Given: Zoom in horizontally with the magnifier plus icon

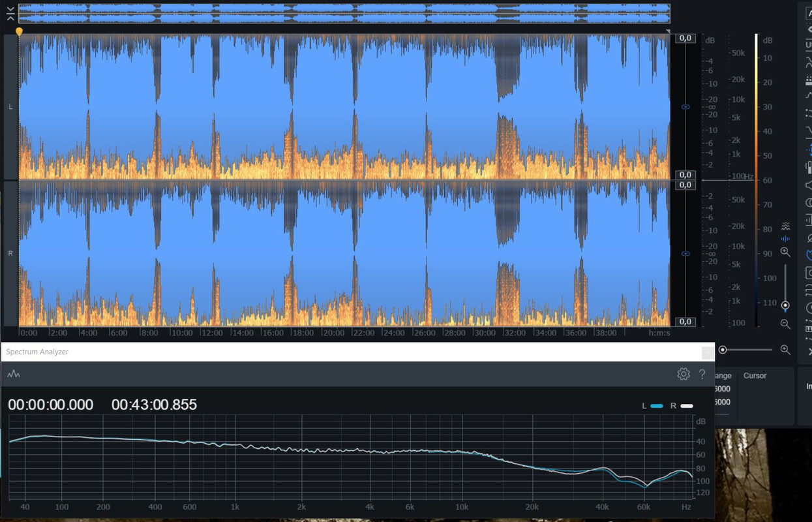Looking at the screenshot, I should point(785,350).
